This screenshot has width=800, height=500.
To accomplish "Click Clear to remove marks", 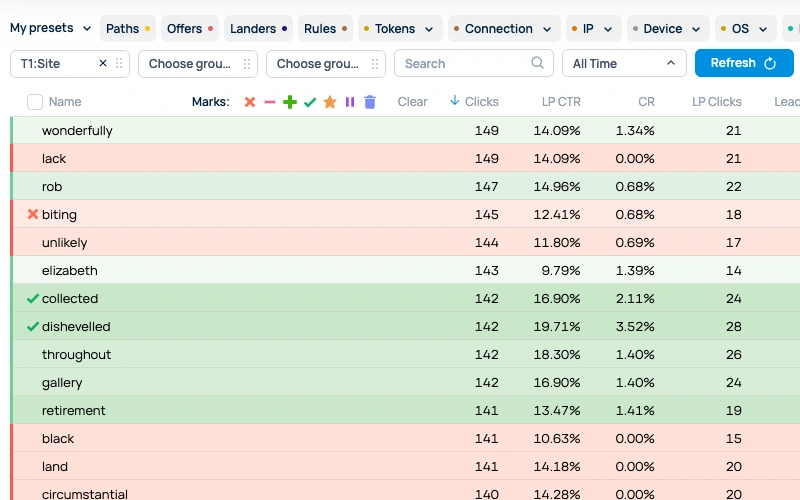I will click(412, 102).
